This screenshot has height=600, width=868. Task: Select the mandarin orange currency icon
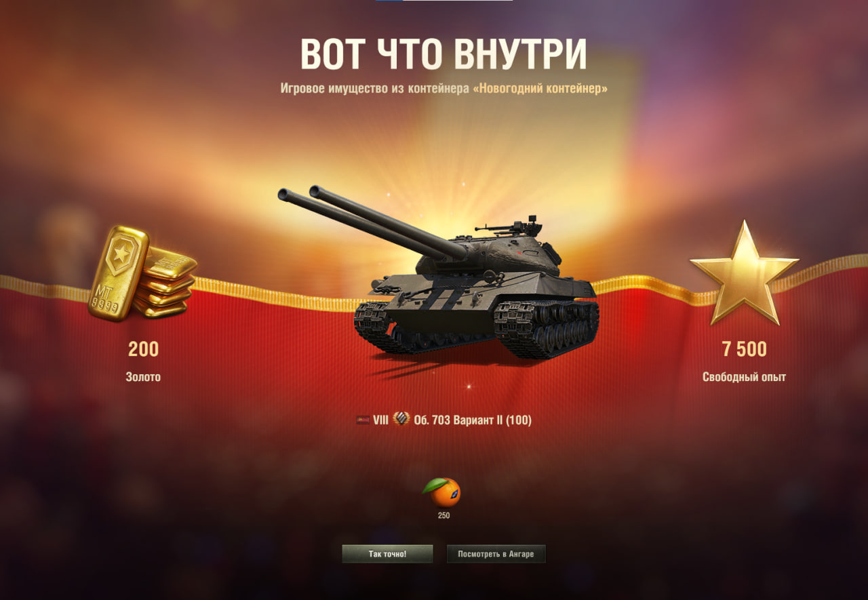coord(442,492)
